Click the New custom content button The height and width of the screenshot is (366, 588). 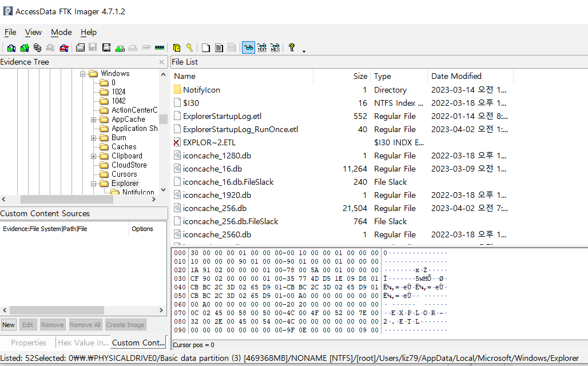(9, 325)
